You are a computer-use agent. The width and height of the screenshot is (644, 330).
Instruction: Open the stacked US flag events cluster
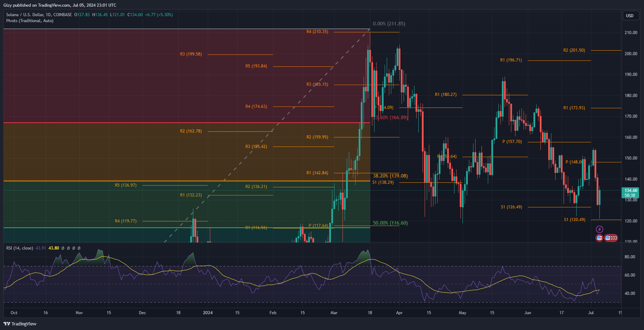pyautogui.click(x=611, y=238)
